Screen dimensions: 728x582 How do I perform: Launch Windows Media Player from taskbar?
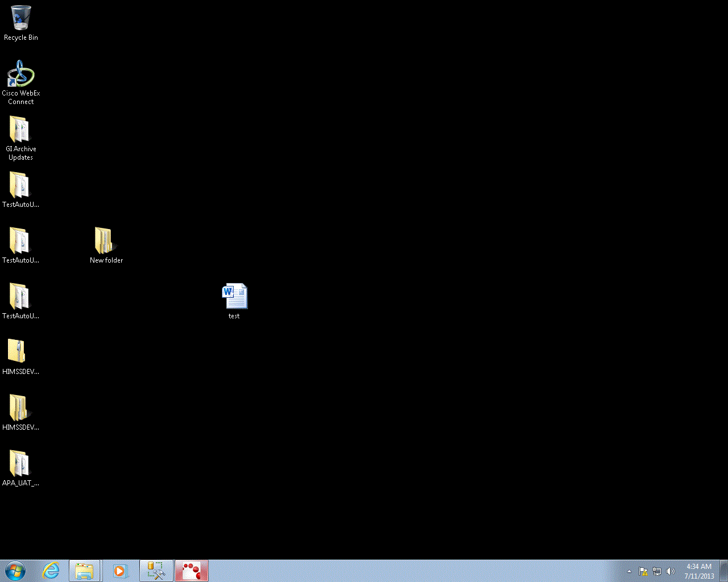coord(120,571)
